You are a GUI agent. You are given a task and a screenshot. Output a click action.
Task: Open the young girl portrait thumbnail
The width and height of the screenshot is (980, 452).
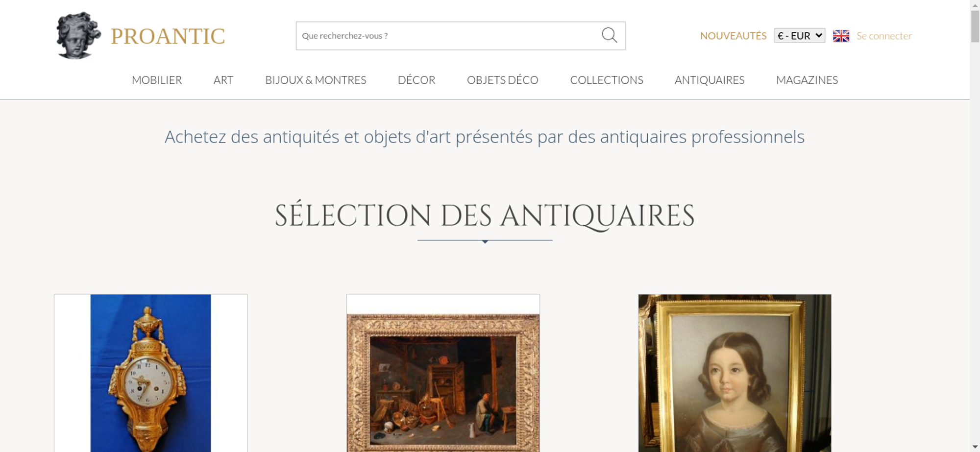pos(735,373)
